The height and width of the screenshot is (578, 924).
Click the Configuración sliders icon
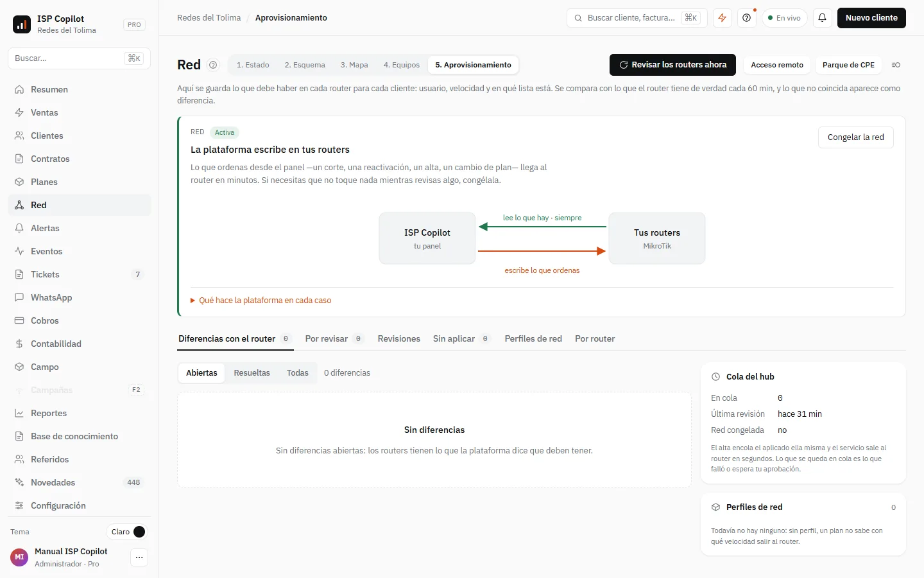tap(19, 505)
